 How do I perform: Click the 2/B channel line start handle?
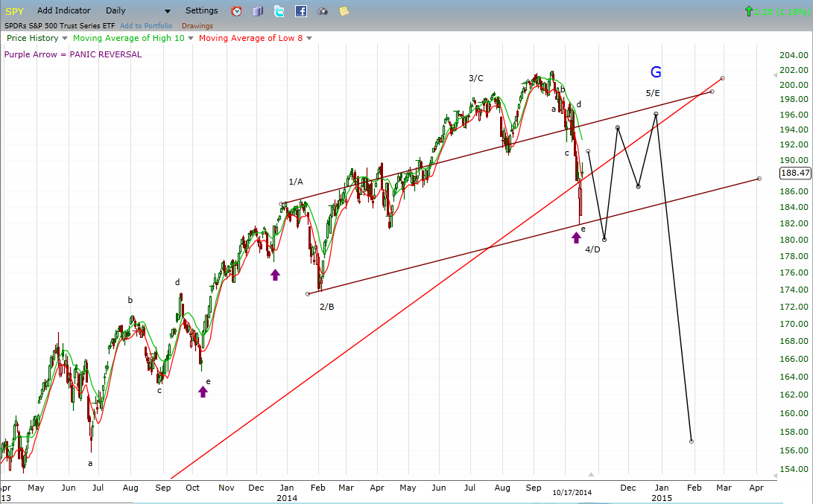[308, 294]
